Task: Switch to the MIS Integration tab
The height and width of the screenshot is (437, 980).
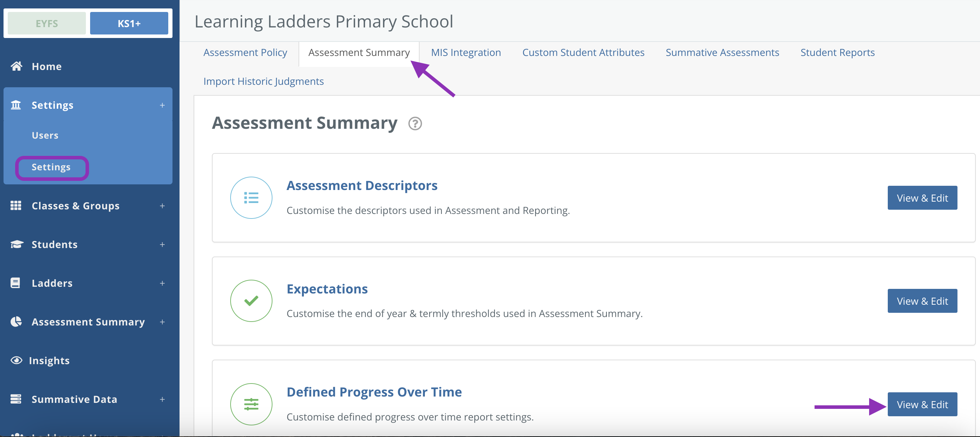Action: (x=466, y=52)
